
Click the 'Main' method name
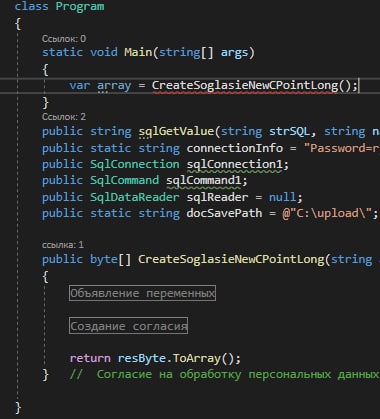(138, 52)
